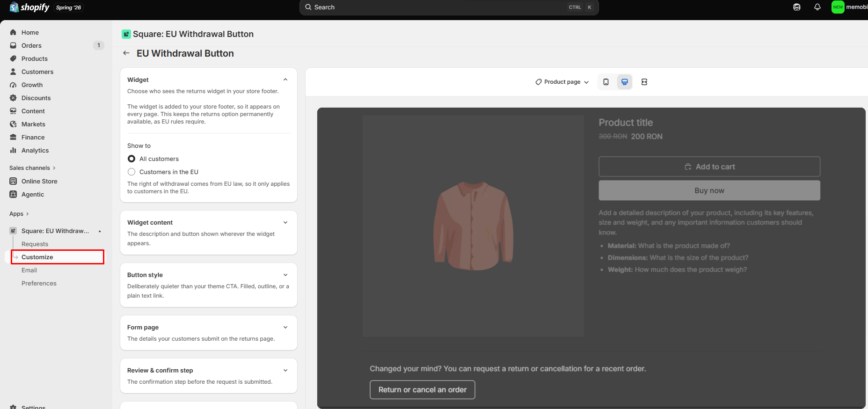Image resolution: width=868 pixels, height=409 pixels.
Task: Open Square: EU Withdraw... app item
Action: [56, 231]
